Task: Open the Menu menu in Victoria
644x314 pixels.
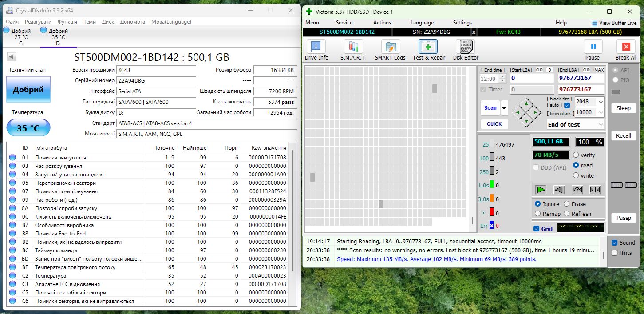Action: coord(312,23)
